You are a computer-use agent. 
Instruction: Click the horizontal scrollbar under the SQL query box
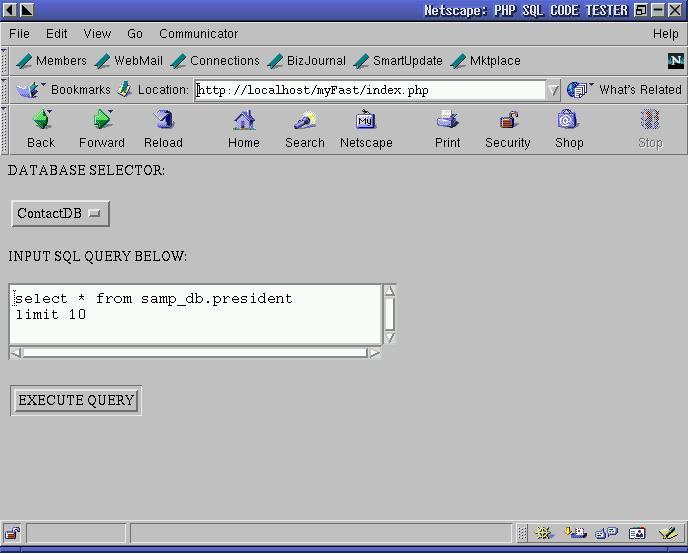195,352
